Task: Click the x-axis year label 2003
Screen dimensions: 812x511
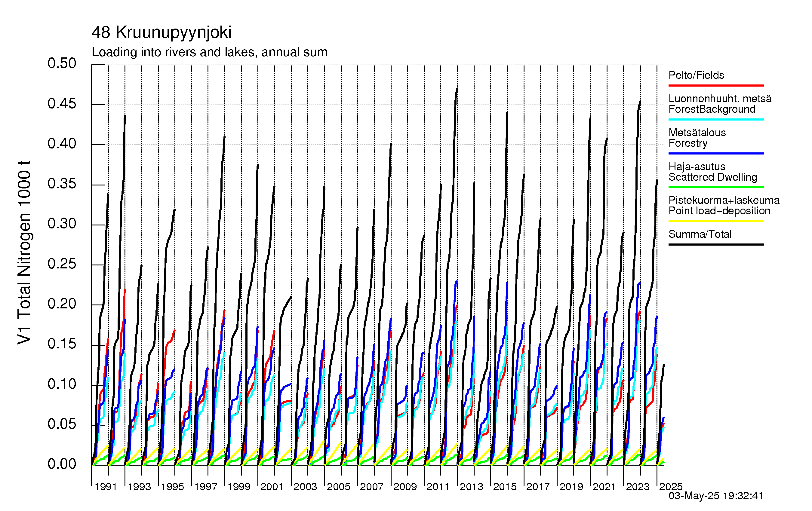Action: (305, 487)
